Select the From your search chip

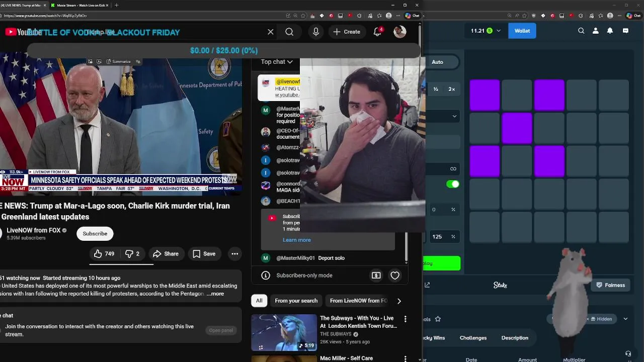[x=296, y=301]
